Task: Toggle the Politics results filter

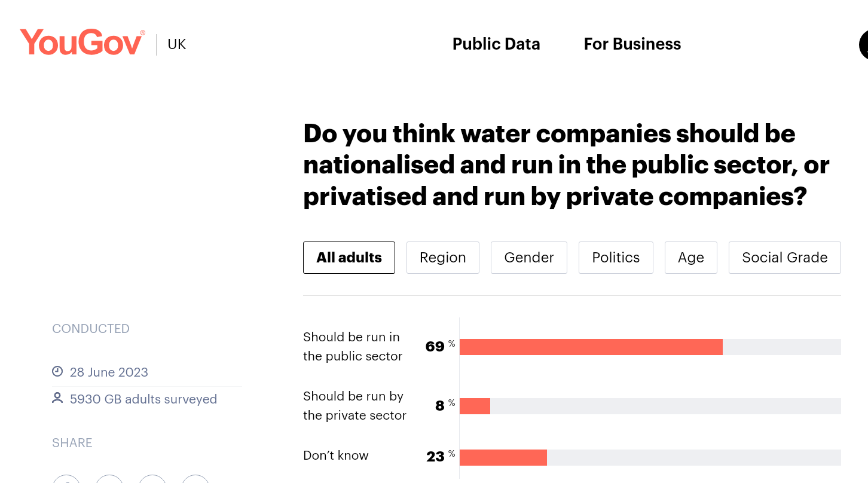Action: pyautogui.click(x=616, y=257)
